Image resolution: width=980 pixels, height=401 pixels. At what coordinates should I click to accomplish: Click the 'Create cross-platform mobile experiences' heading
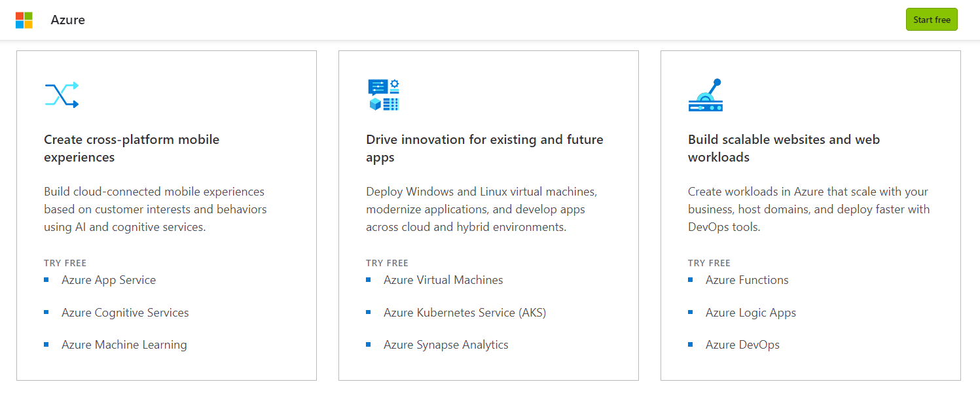(132, 148)
